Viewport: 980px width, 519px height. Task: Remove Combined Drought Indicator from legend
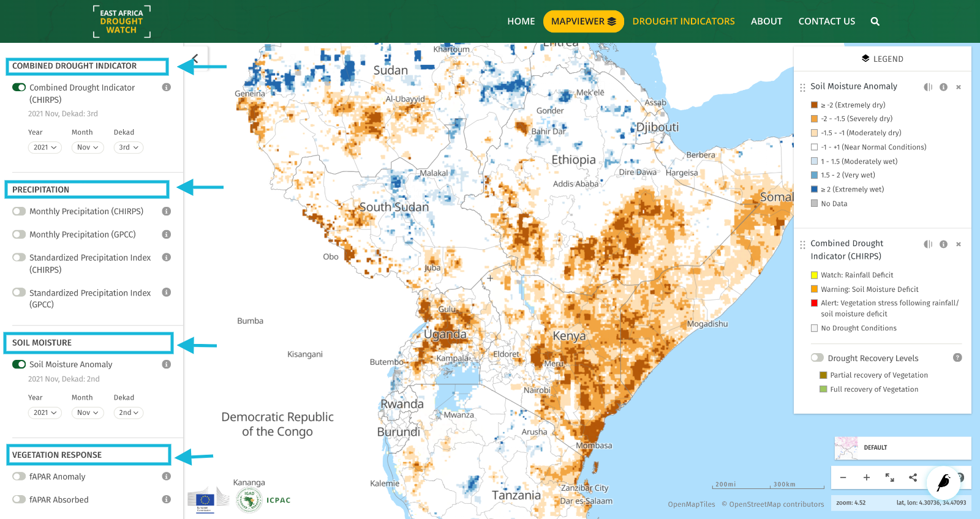coord(959,244)
